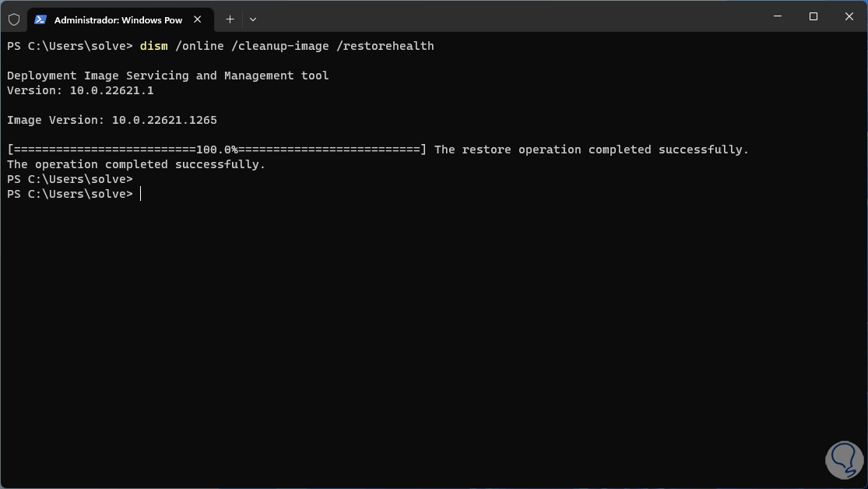Click the Image Version: 10.0.22621.1265 line
Viewport: 868px width, 489px height.
click(111, 120)
